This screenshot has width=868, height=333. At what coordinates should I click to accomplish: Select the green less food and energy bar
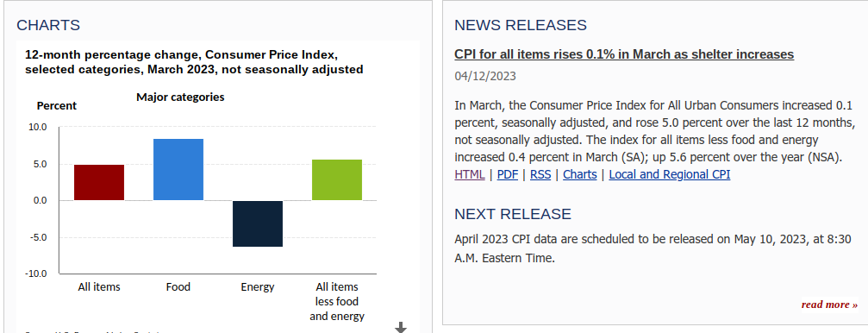pos(337,180)
